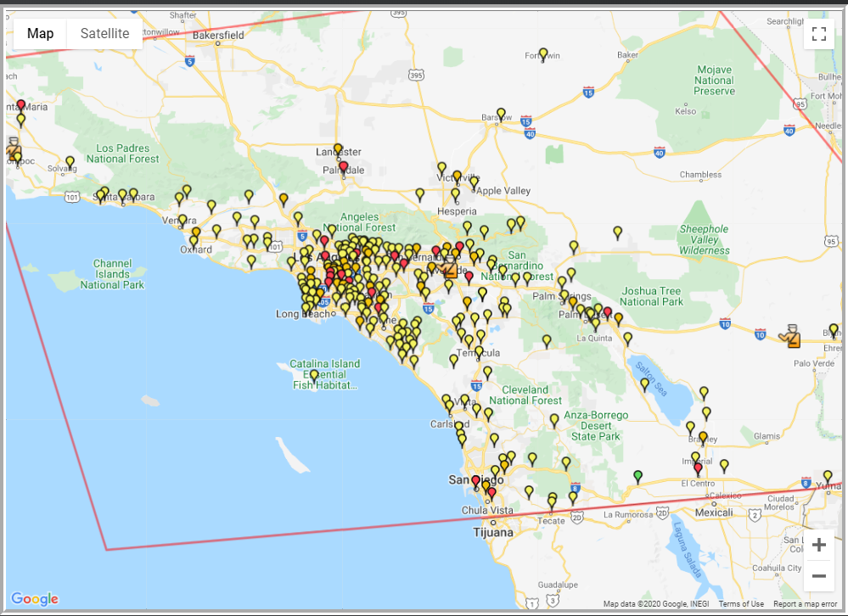
Task: Click the Chula Vista label
Action: tap(487, 510)
